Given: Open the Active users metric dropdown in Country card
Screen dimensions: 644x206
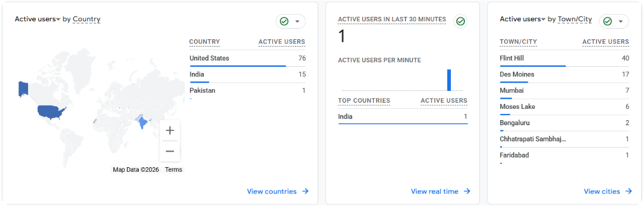Looking at the screenshot, I should tap(38, 19).
